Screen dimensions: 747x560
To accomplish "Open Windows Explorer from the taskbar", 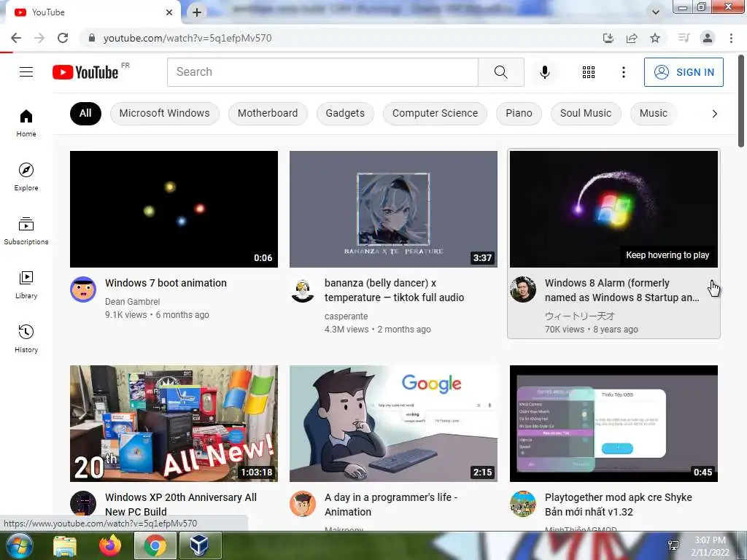I will pos(65,545).
